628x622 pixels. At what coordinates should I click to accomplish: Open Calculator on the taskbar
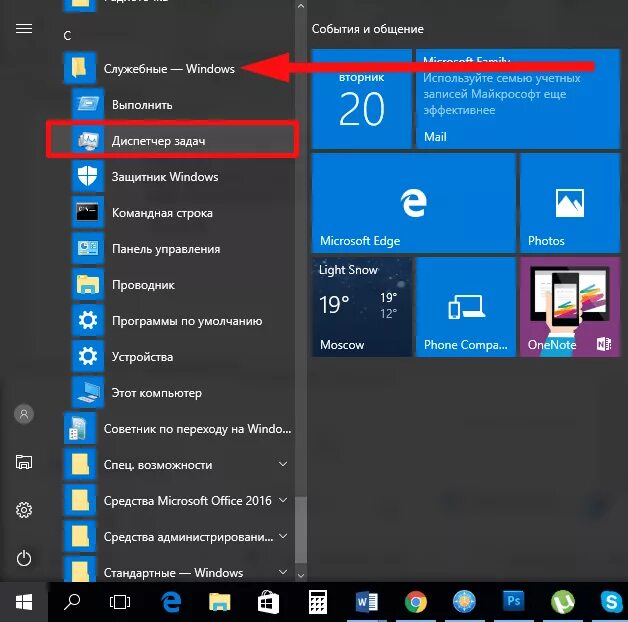318,602
